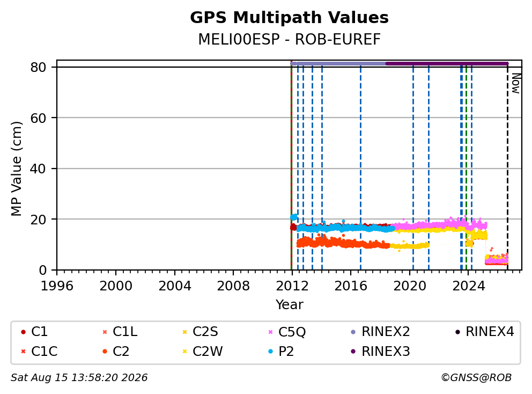The width and height of the screenshot is (532, 394).
Task: Click the C2W yellow legend marker
Action: [x=185, y=351]
